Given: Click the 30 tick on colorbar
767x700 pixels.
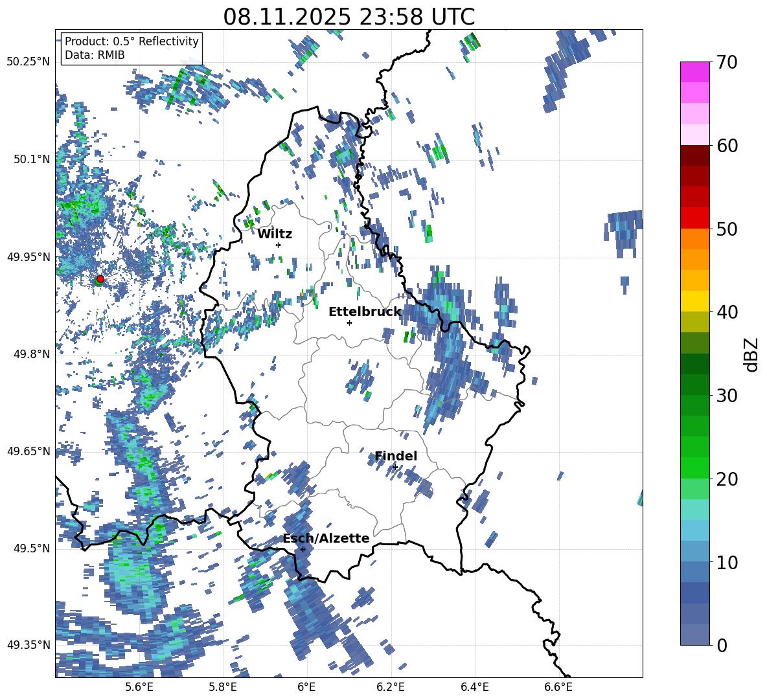Looking at the screenshot, I should pos(726,395).
